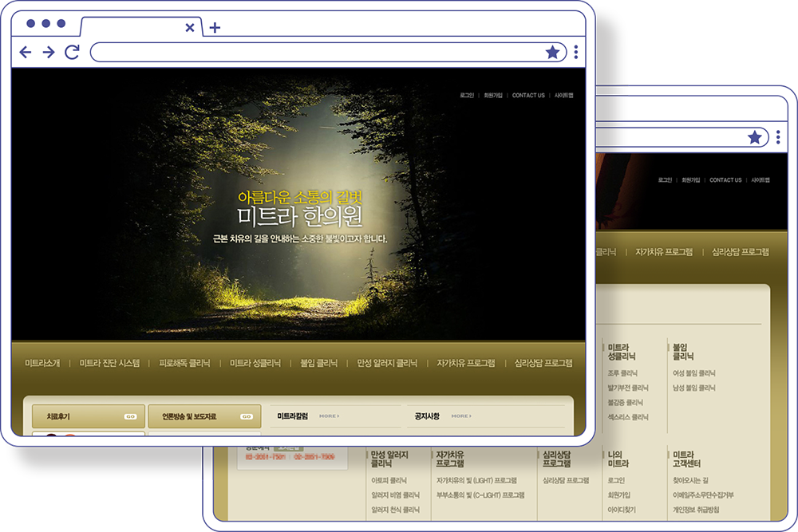Click the browser back arrow icon
The width and height of the screenshot is (798, 532).
point(26,52)
